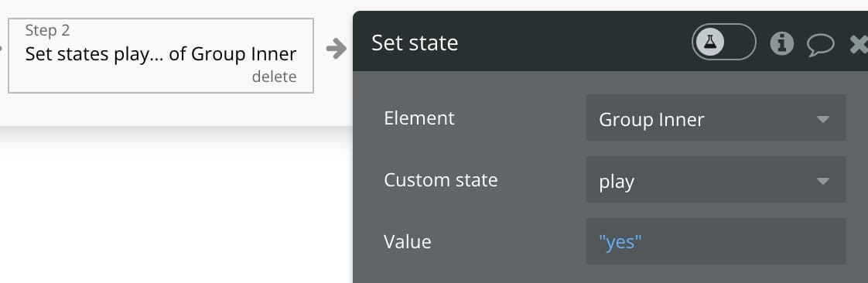Click the Step 2 label text

[48, 30]
